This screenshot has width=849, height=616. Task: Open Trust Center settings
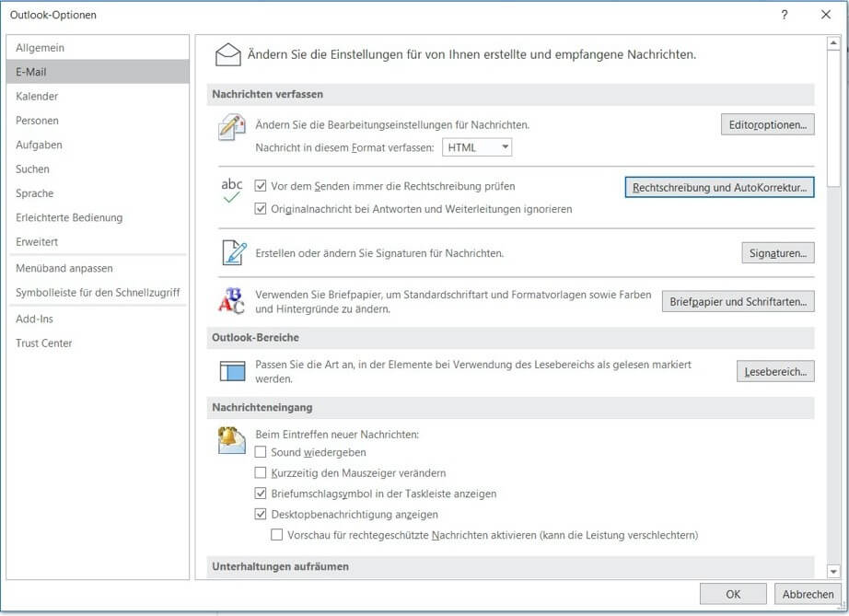point(98,343)
